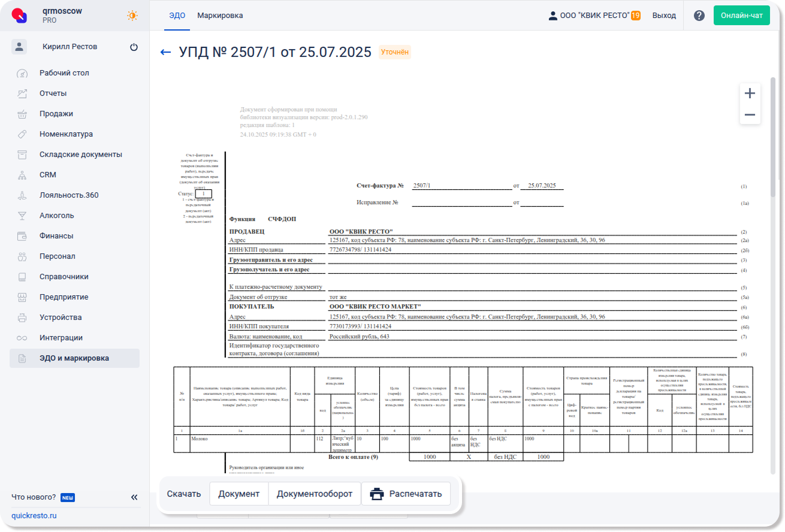The image size is (785, 532).
Task: Open organization selector ООО "КВИК РЕСТО"
Action: (594, 16)
